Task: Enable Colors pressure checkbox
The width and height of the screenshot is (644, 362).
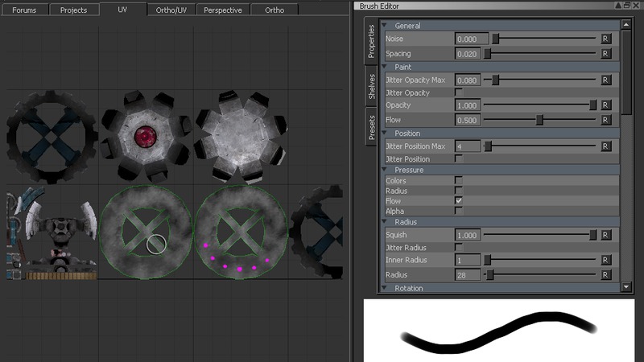Action: pyautogui.click(x=459, y=181)
